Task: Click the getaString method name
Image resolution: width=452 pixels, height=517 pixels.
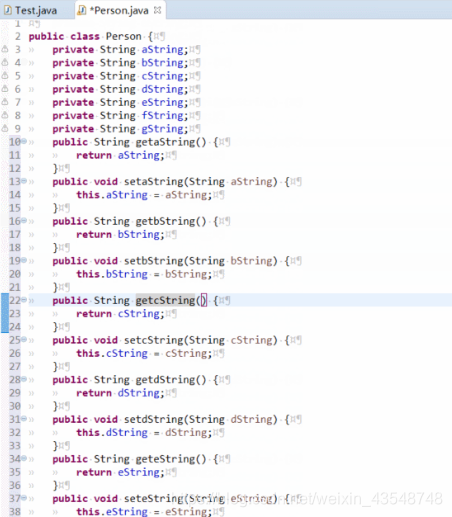Action: pos(165,142)
